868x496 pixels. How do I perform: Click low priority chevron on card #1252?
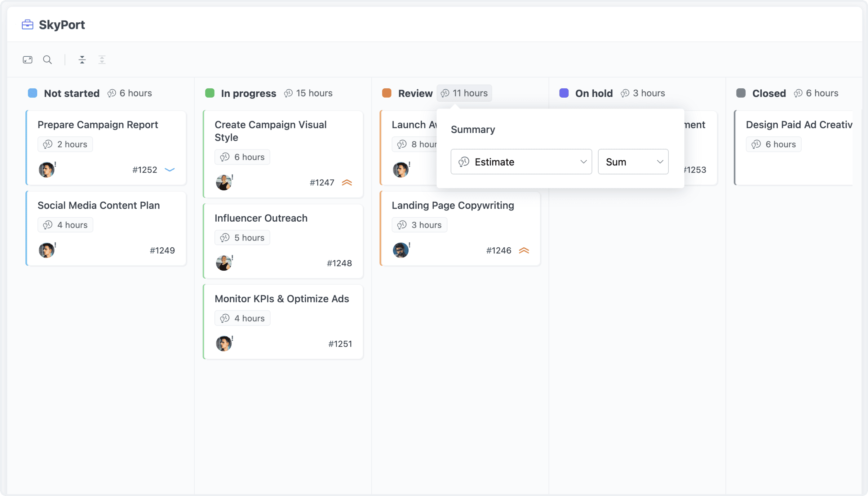point(170,170)
